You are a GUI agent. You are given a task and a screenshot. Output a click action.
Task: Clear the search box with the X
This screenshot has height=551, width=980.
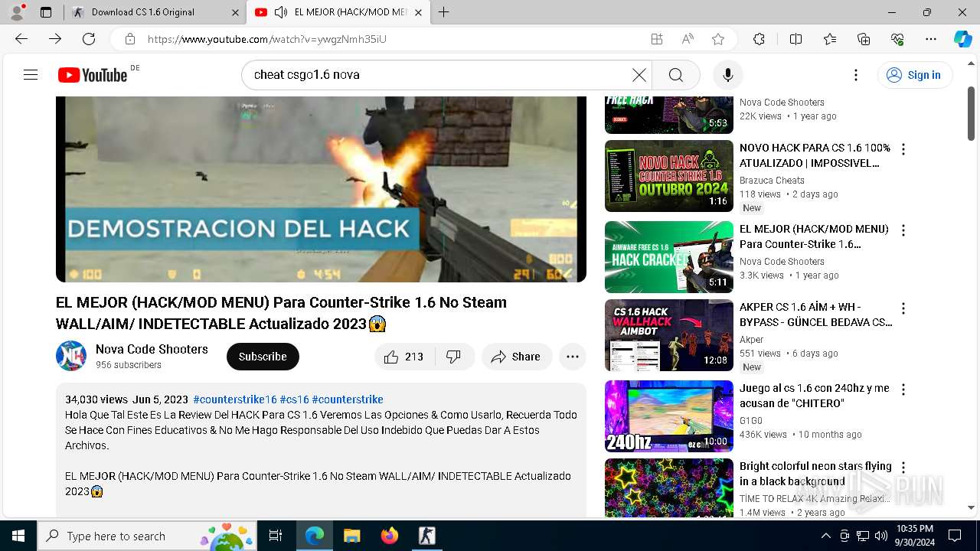(639, 75)
